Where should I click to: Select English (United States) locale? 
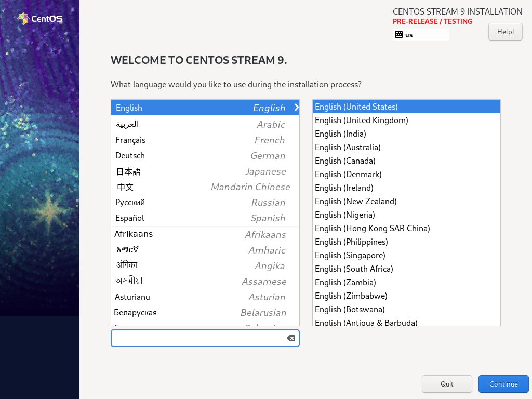click(406, 107)
